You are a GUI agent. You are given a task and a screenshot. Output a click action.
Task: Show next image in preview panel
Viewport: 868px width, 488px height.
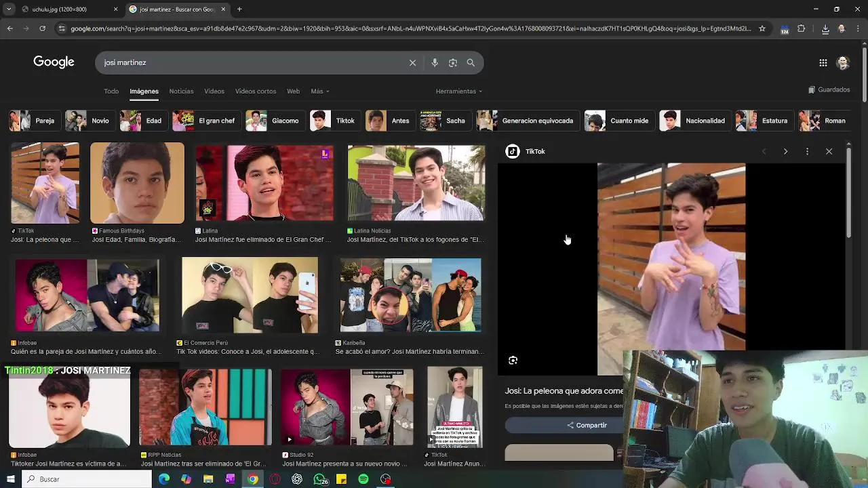785,151
